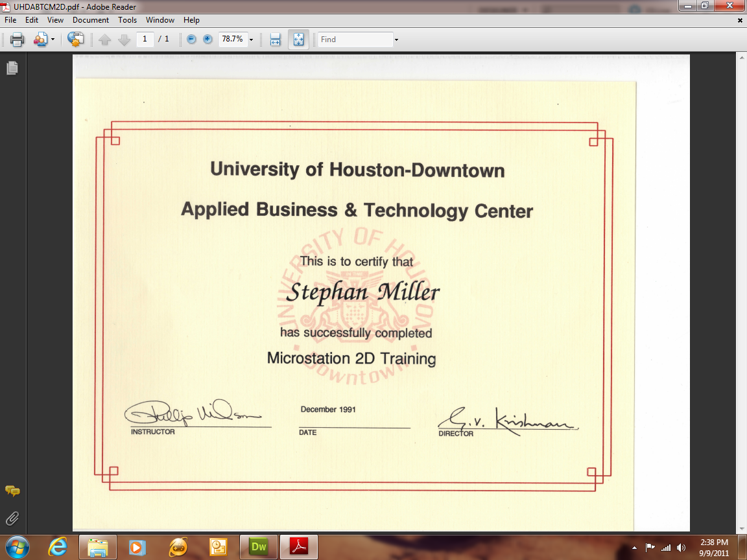Screen dimensions: 747x560
Task: Click the December 1991 date text
Action: pos(328,410)
